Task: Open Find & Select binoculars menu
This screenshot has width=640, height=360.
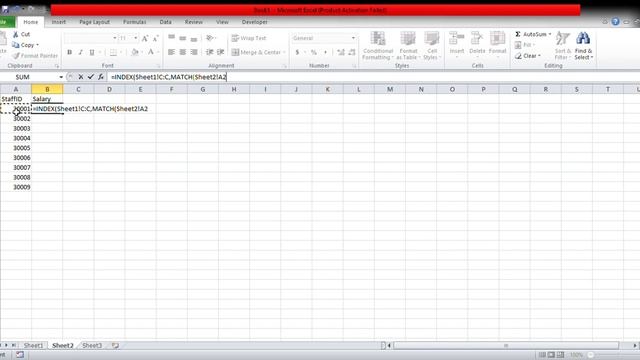Action: (583, 46)
